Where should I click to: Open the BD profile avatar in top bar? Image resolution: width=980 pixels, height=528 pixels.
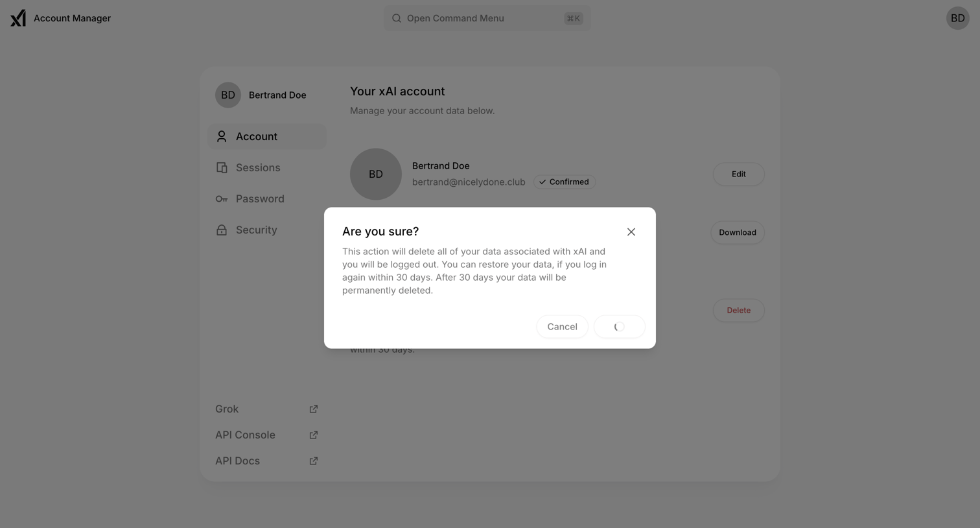(957, 18)
